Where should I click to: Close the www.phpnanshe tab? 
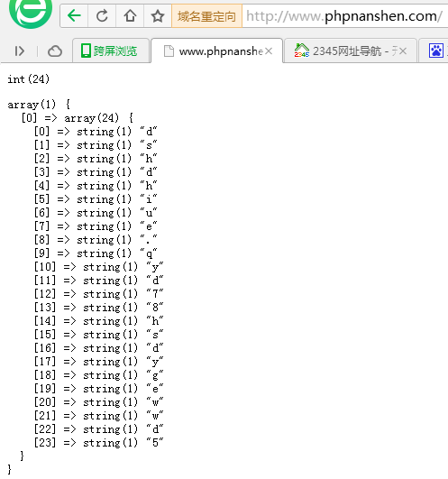point(269,51)
